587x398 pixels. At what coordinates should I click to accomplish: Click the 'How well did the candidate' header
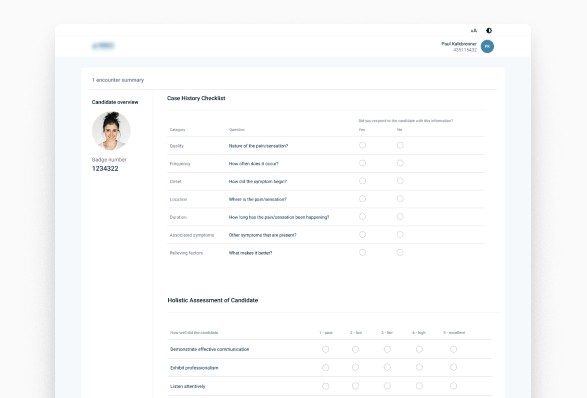pyautogui.click(x=194, y=332)
